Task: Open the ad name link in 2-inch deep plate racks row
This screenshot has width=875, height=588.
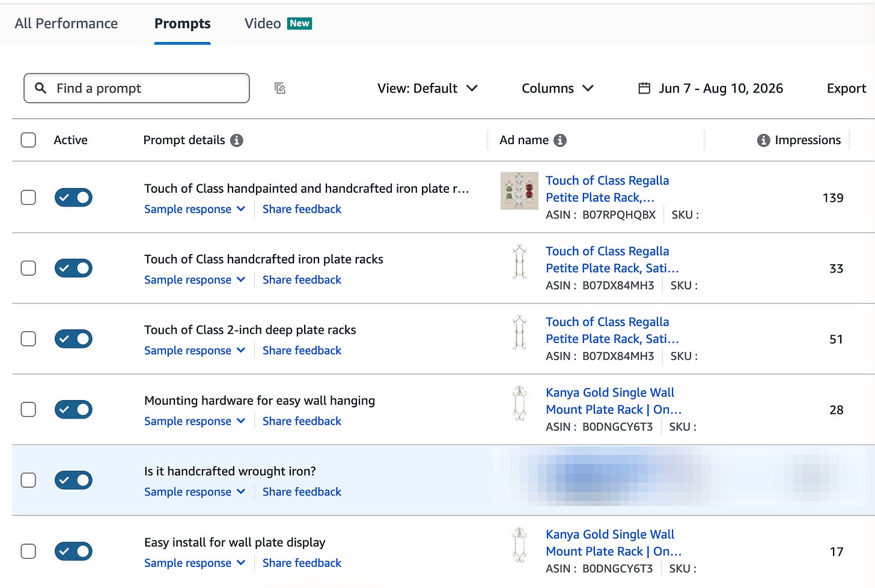Action: tap(612, 330)
